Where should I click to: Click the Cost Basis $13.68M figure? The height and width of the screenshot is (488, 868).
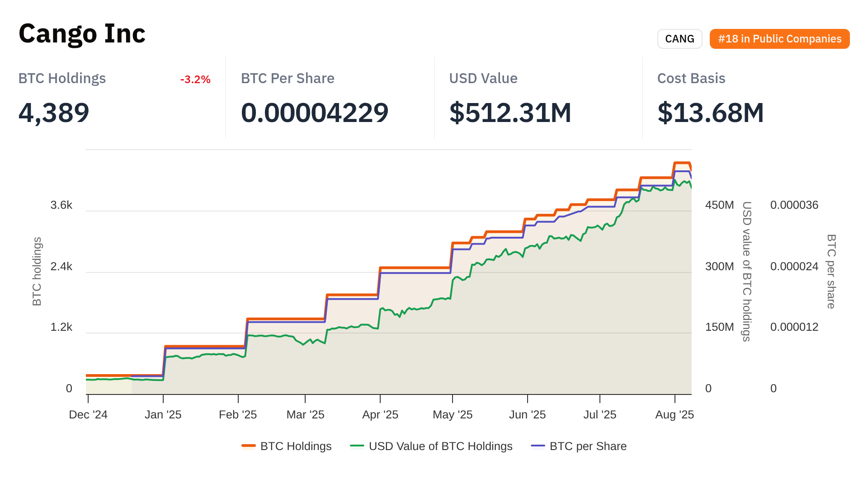click(711, 113)
